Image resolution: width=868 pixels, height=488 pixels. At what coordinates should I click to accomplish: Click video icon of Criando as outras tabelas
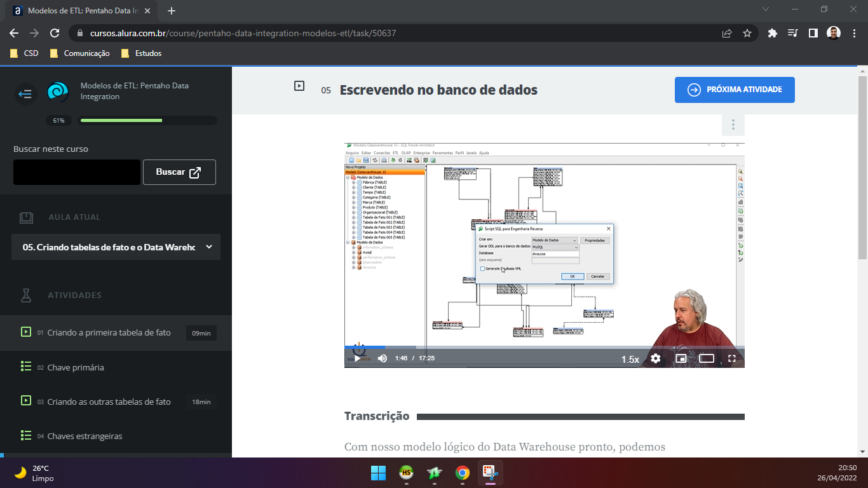pyautogui.click(x=26, y=401)
